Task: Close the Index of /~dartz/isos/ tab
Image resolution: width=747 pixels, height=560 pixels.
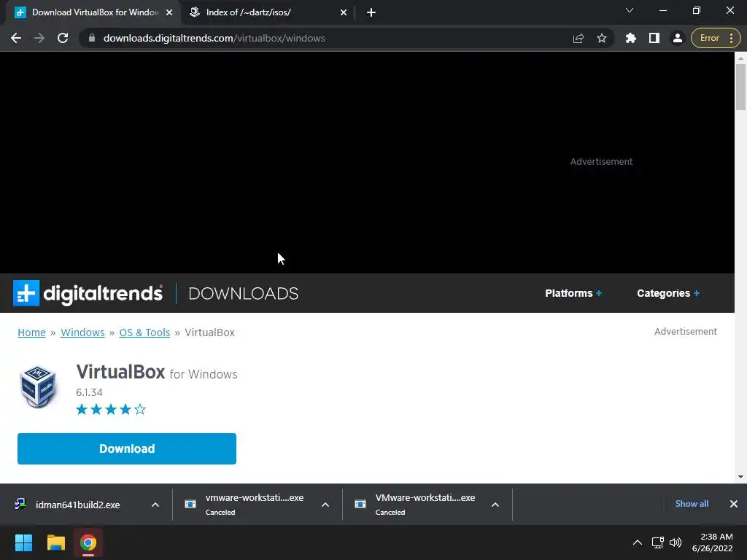Action: 344,12
